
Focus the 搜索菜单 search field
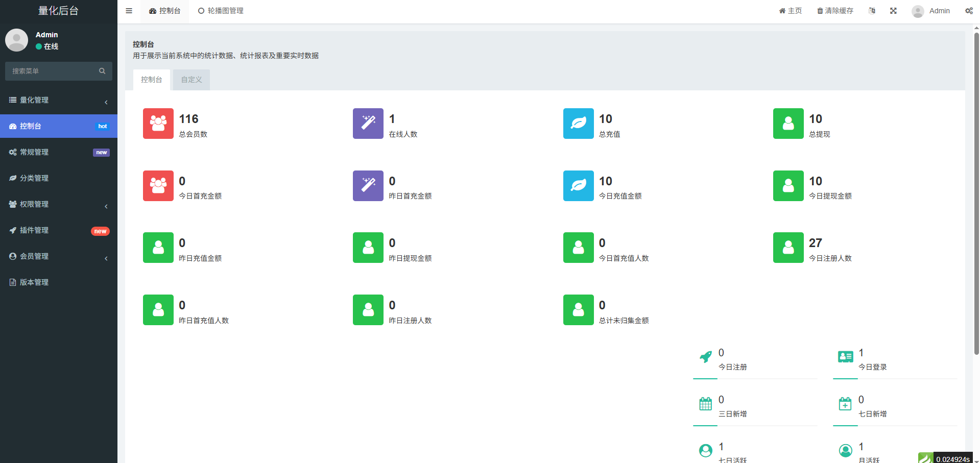click(x=51, y=71)
